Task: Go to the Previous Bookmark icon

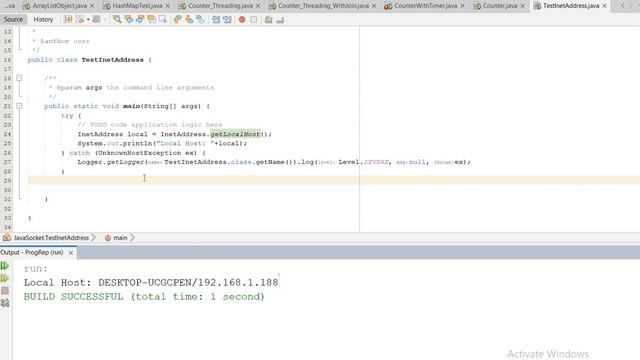Action: (x=178, y=20)
